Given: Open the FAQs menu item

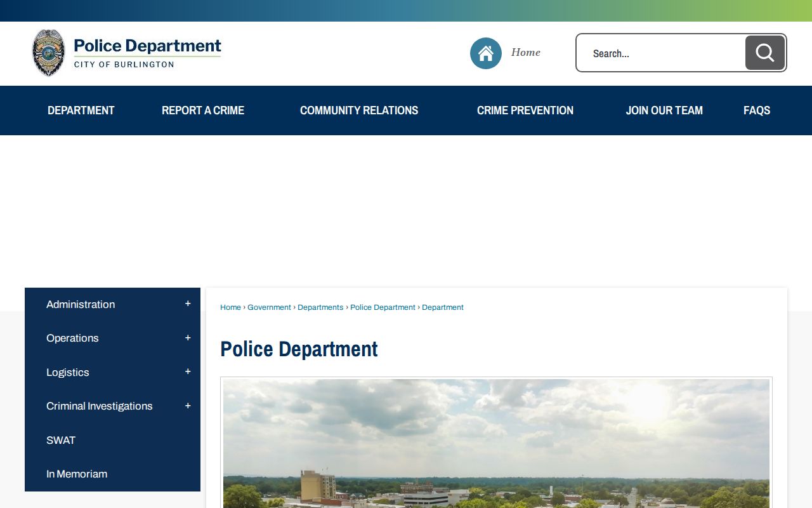Looking at the screenshot, I should coord(757,110).
